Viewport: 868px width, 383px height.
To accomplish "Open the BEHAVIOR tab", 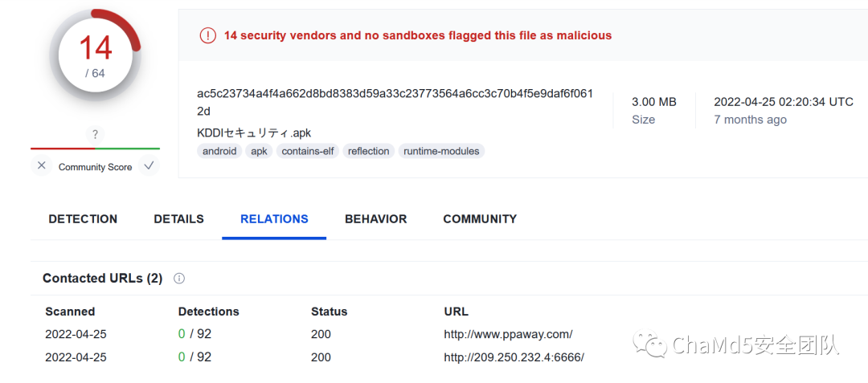I will point(375,219).
